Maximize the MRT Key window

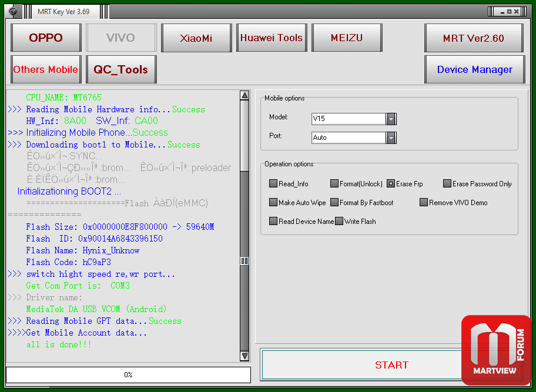(x=509, y=12)
